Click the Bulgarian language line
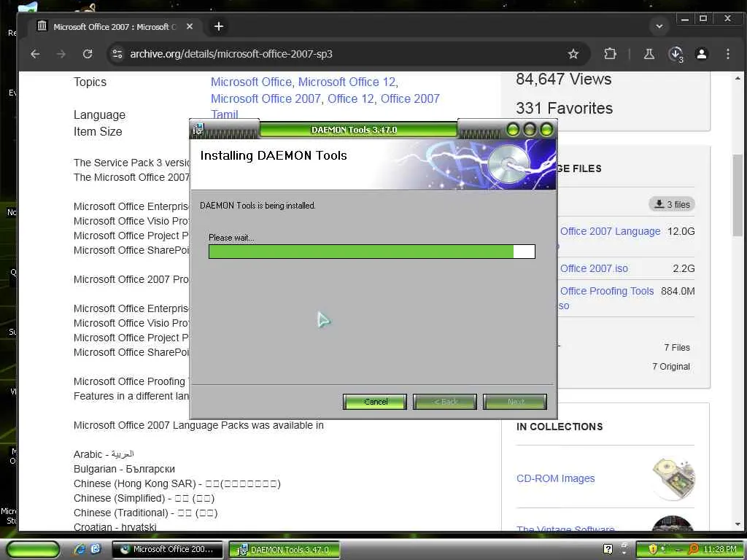The image size is (747, 560). pos(124,469)
